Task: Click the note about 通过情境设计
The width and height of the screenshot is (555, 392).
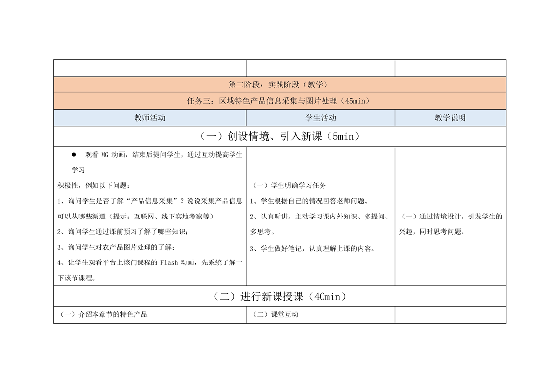Action: pyautogui.click(x=450, y=216)
